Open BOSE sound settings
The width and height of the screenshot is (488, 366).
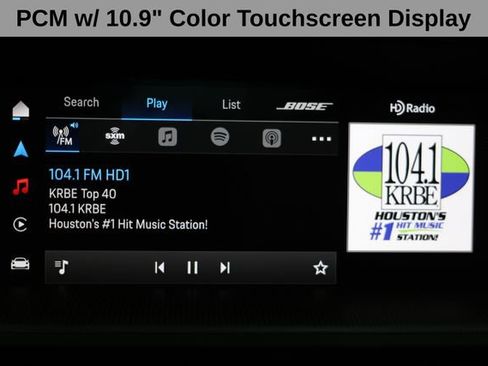(x=305, y=106)
